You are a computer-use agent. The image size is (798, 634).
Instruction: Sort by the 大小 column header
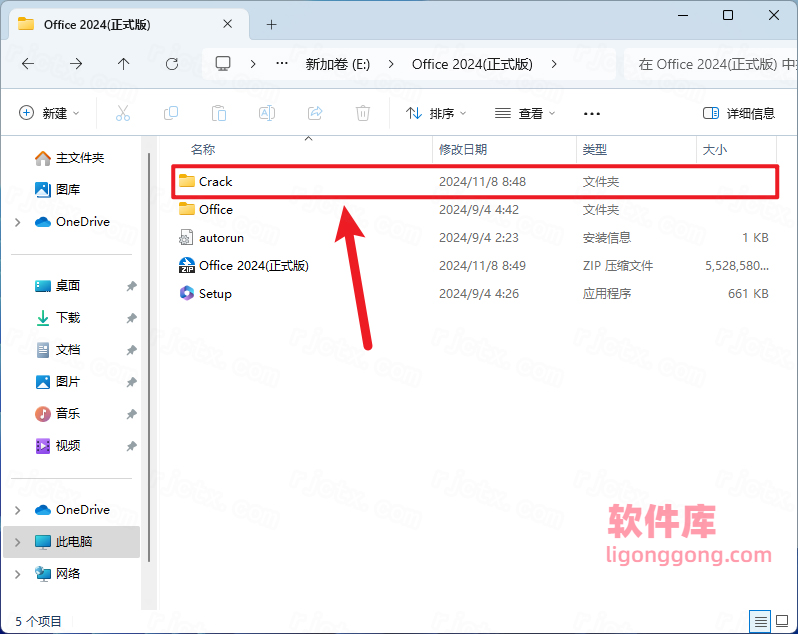[715, 150]
